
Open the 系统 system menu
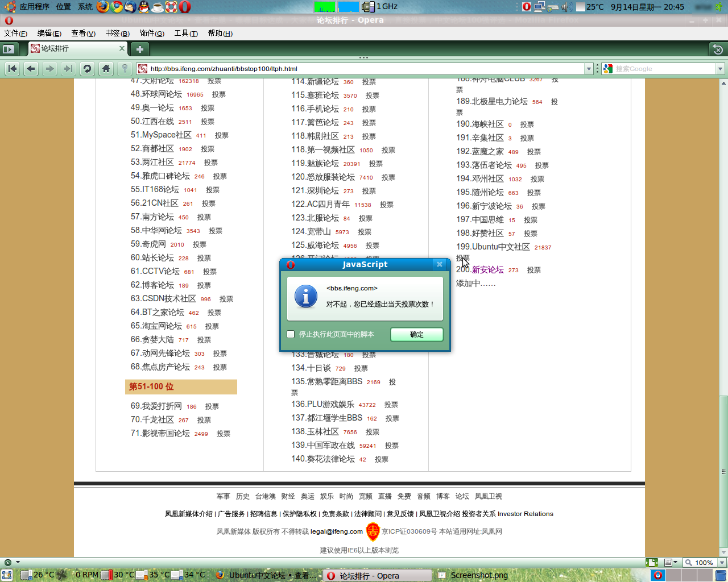pos(85,7)
